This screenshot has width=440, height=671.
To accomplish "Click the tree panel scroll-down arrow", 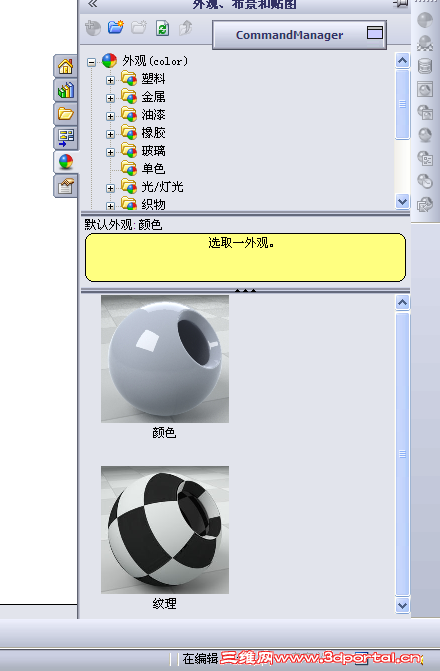I will tap(402, 201).
